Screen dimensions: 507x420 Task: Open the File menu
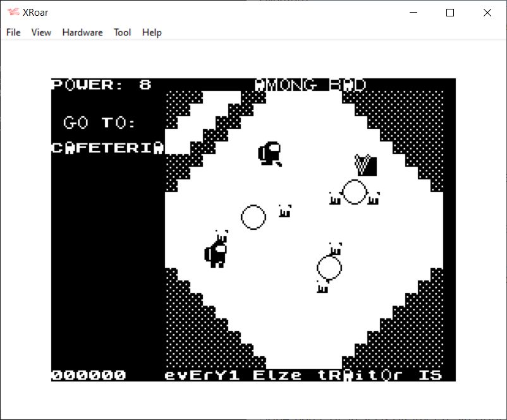pos(13,32)
